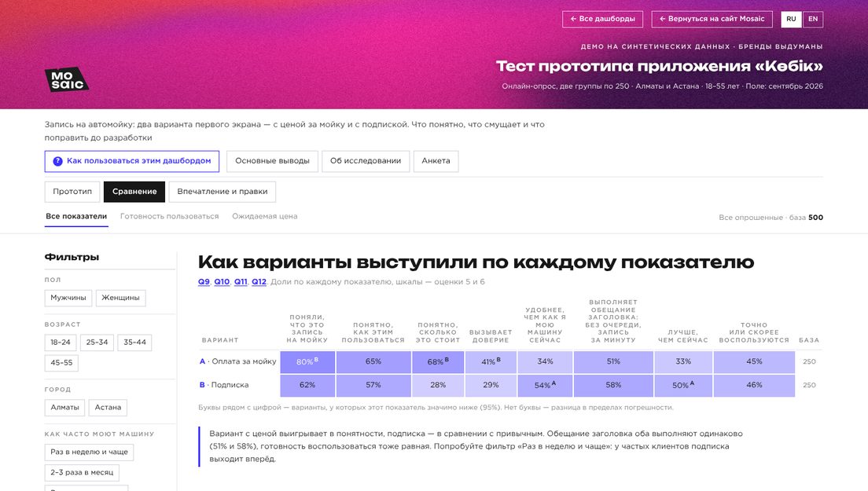Click the 68% cell in row A
868x491 pixels.
pos(438,362)
